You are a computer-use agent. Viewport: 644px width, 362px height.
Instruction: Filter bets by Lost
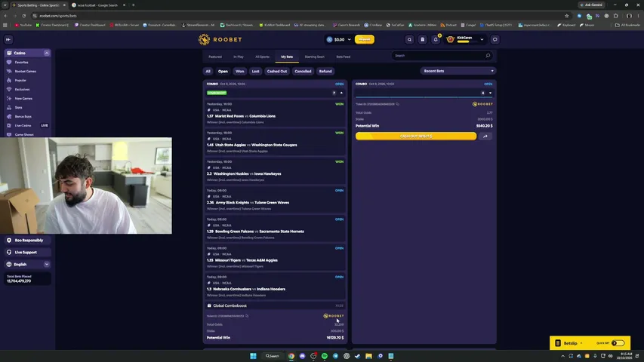pos(255,72)
